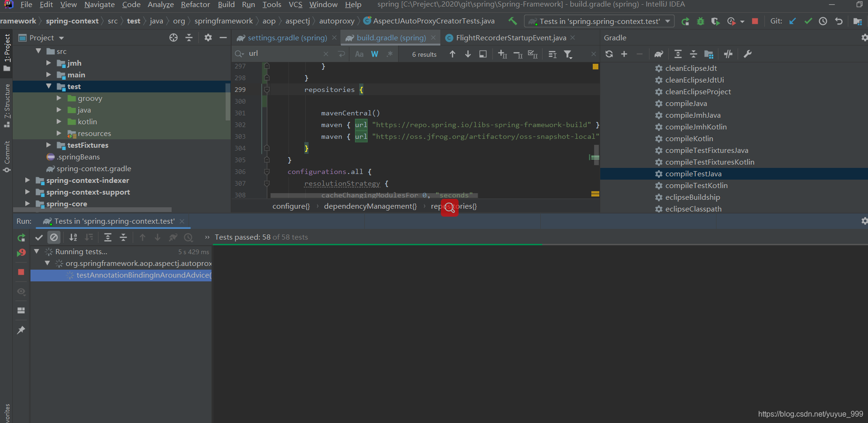Select testAnnotationBindingInAroundAdvice test
The height and width of the screenshot is (423, 868).
pyautogui.click(x=143, y=275)
